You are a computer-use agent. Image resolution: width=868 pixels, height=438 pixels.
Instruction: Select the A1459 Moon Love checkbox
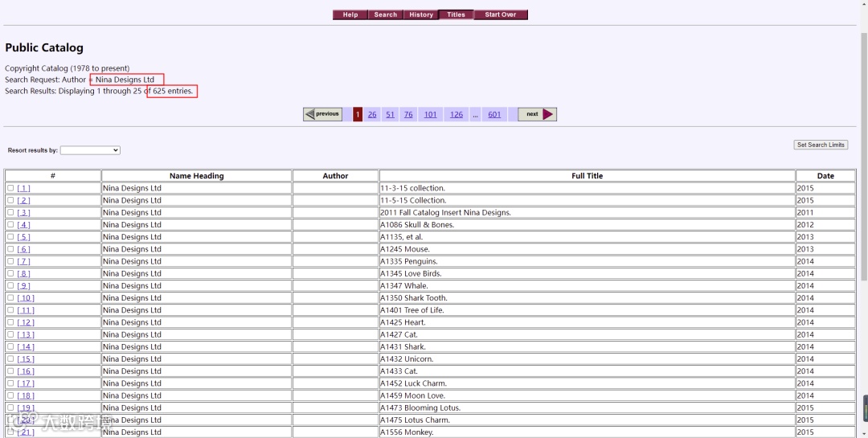(10, 395)
